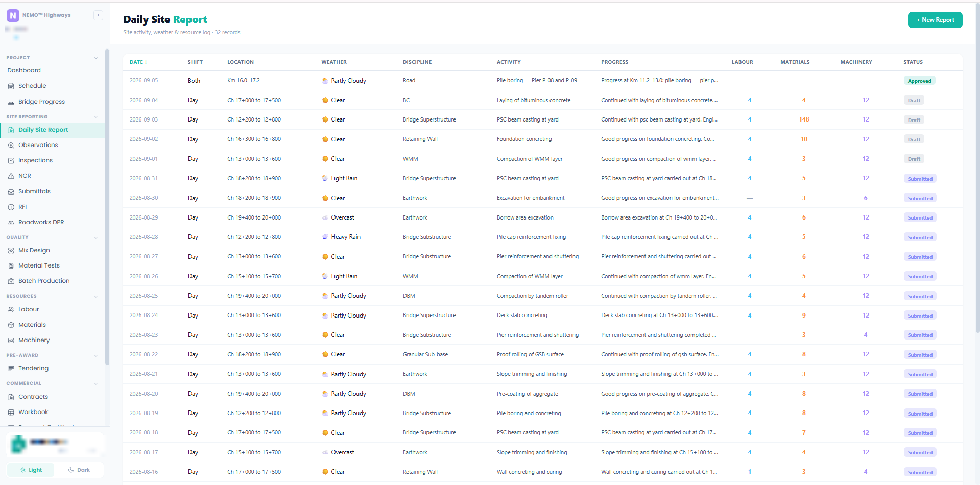
Task: Collapse the PRE-AWARD section chevron
Action: click(96, 356)
